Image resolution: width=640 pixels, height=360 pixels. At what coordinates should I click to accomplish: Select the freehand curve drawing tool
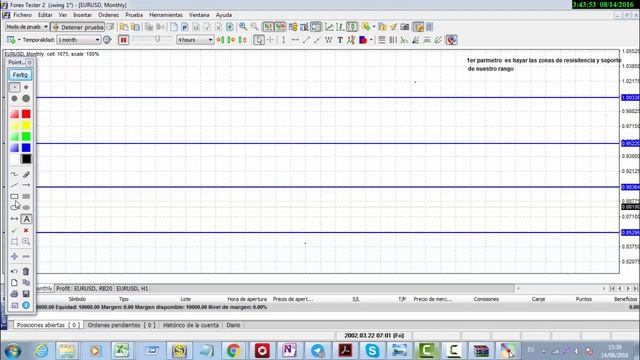point(14,174)
